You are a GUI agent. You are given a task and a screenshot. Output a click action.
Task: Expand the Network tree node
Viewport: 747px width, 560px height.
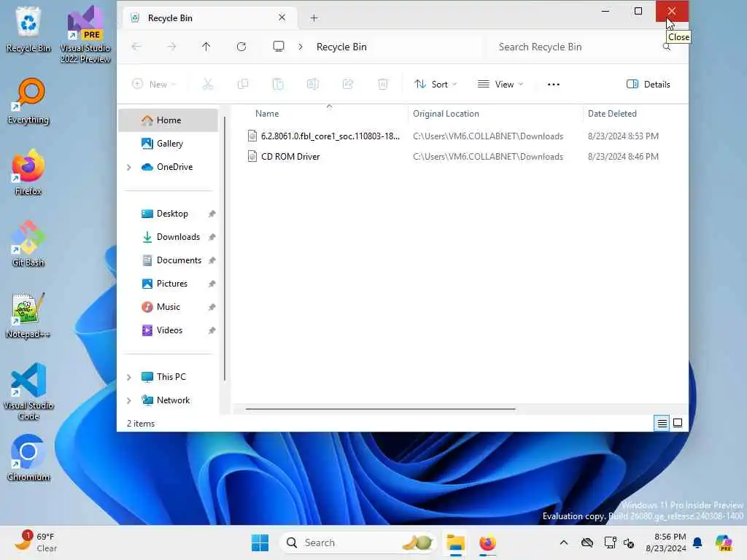[128, 400]
